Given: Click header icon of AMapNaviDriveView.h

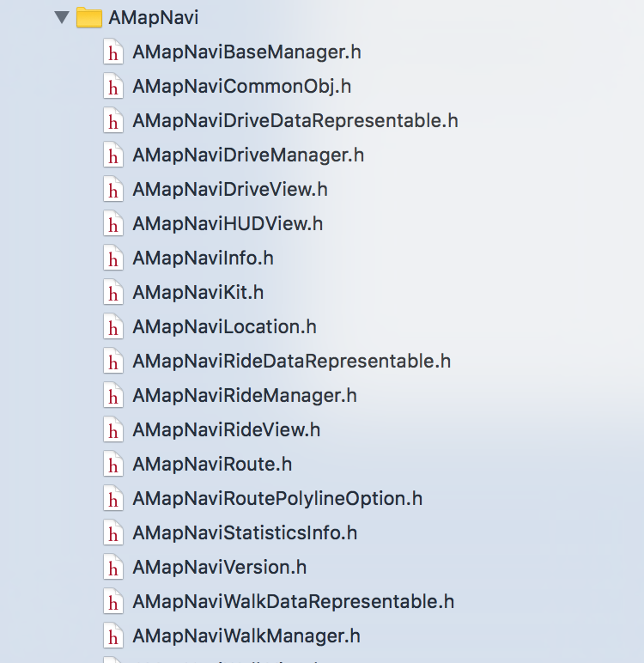Looking at the screenshot, I should tap(112, 190).
